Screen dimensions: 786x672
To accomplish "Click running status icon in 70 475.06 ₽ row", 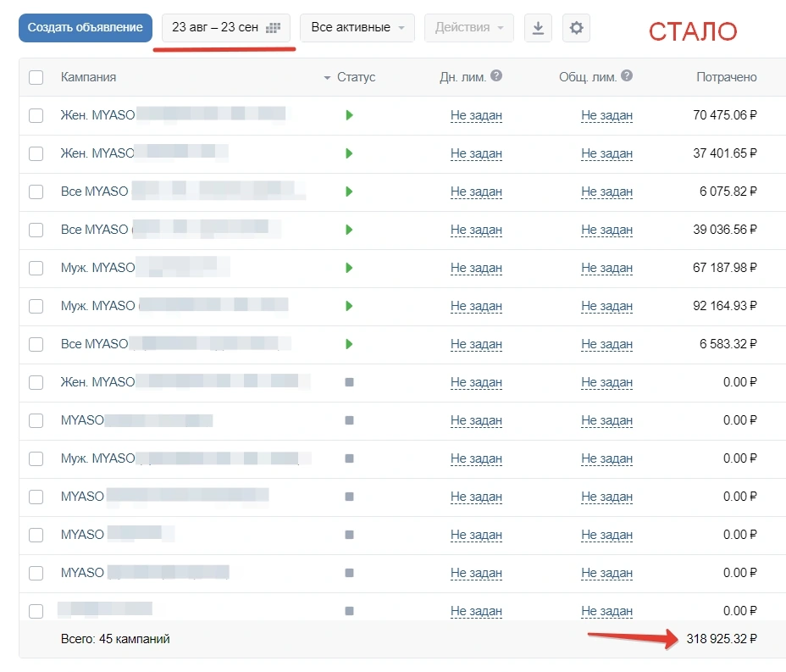I will pyautogui.click(x=350, y=115).
